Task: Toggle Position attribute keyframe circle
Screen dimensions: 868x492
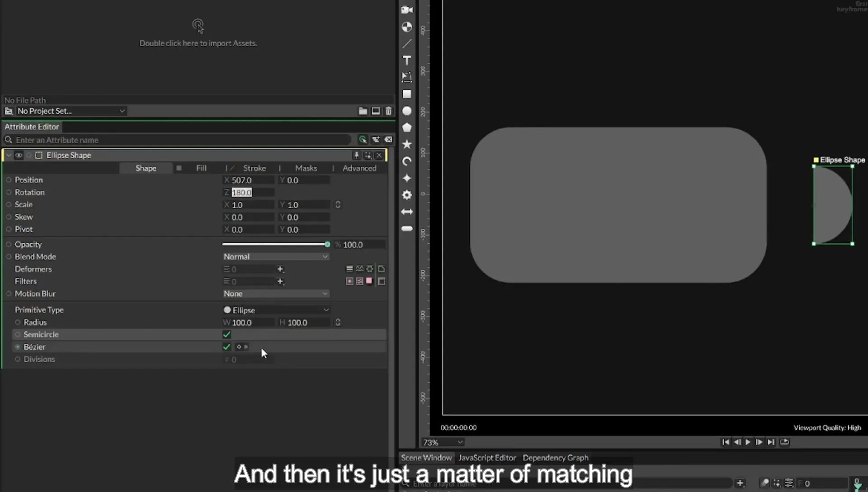Action: point(9,180)
